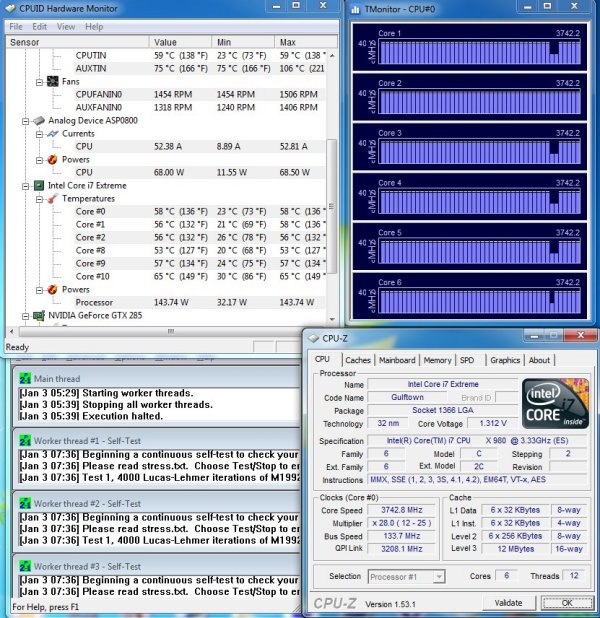
Task: Click Hardware Monitor vertical scrollbar down arrow
Action: tap(332, 320)
